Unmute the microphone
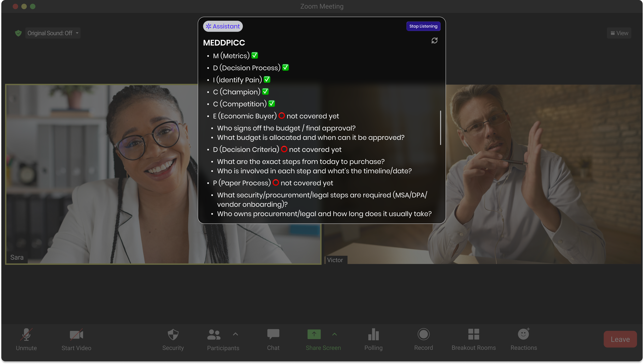644x364 pixels. tap(26, 334)
